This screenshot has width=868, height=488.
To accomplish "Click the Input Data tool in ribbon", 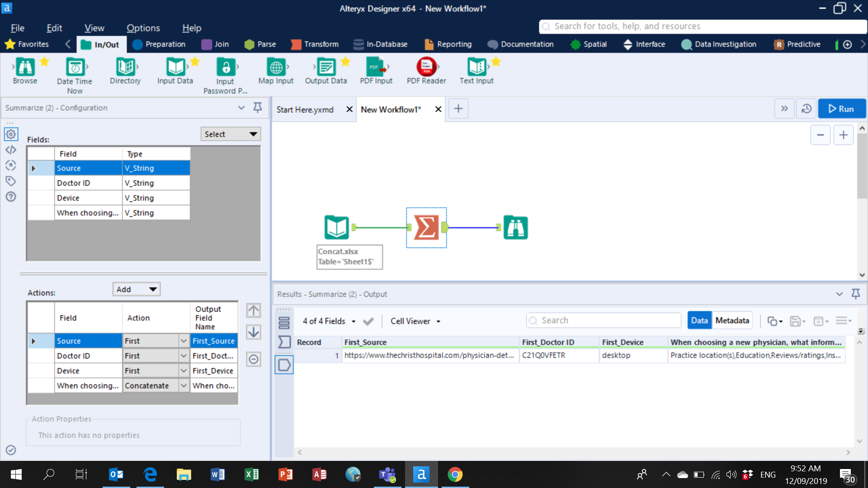I will pos(175,70).
